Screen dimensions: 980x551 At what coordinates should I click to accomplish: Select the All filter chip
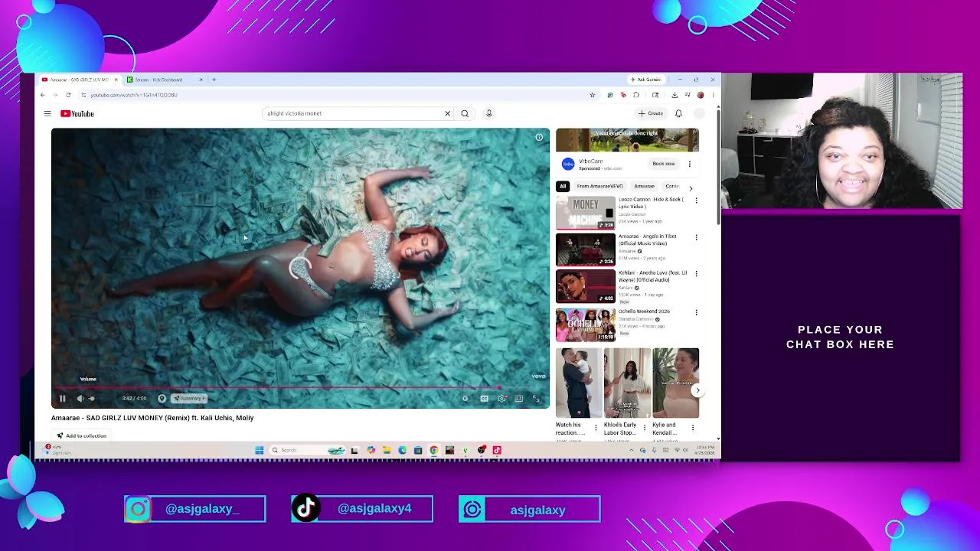point(563,187)
